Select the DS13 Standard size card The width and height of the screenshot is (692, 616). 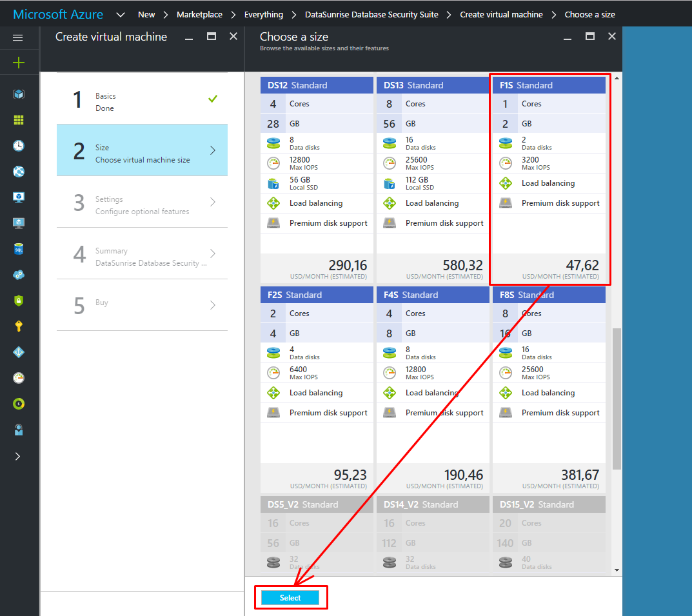(433, 179)
